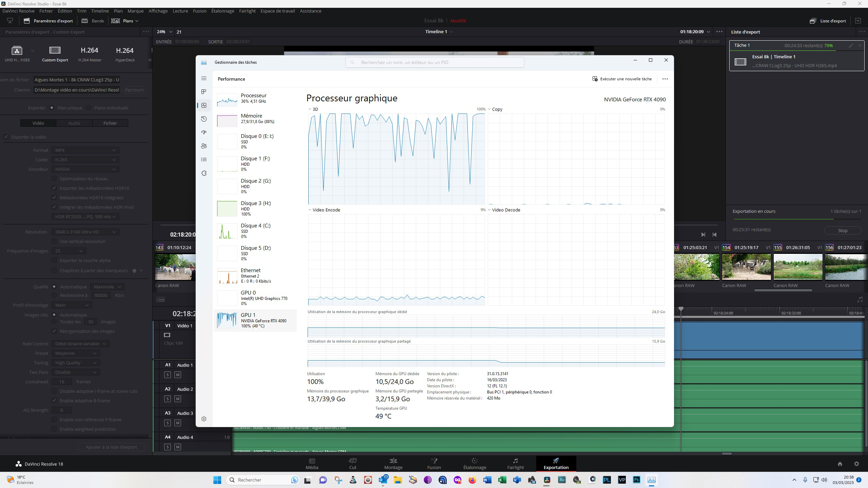Mute Audio 1 track with M button

click(178, 375)
